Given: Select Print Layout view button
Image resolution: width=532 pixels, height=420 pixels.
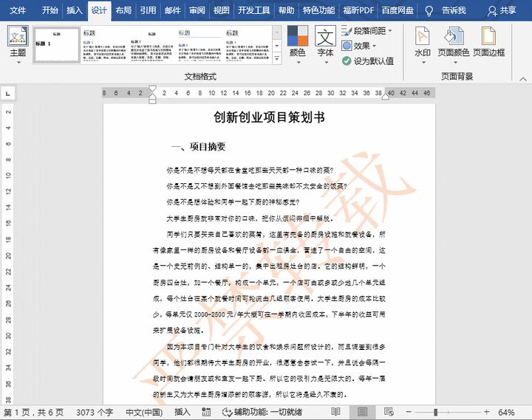Looking at the screenshot, I should [x=363, y=411].
